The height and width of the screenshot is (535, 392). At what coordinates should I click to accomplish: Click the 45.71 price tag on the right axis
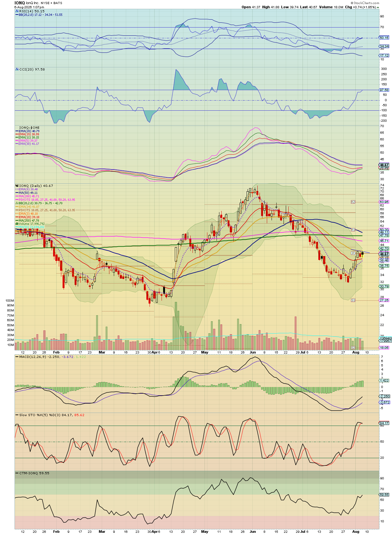click(x=384, y=241)
